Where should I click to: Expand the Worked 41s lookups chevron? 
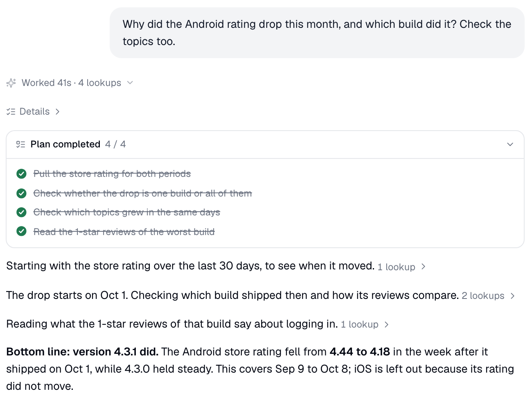pos(130,83)
